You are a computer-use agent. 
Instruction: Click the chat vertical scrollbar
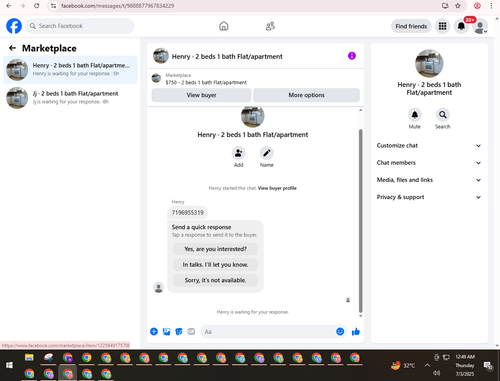coord(360,220)
